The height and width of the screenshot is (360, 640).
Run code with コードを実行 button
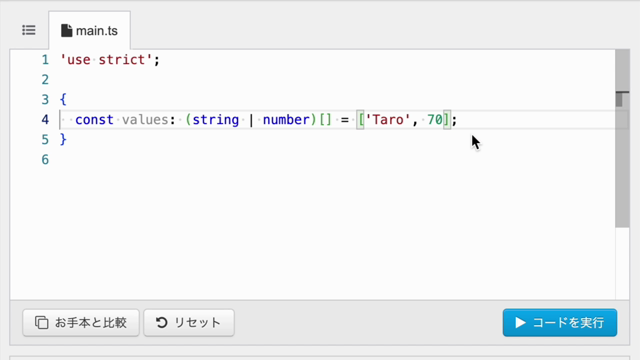[x=560, y=322]
